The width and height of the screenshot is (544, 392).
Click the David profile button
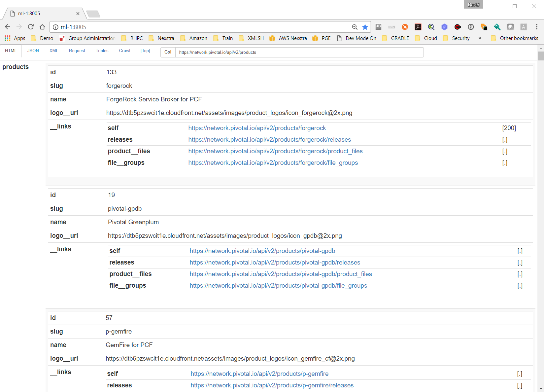tap(473, 5)
